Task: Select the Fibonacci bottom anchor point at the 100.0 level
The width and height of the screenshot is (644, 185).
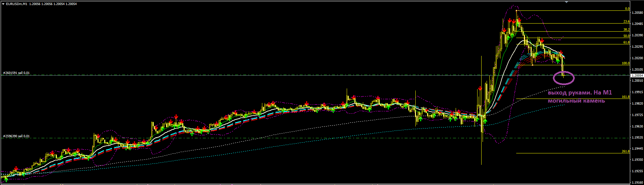Action: tap(532, 65)
